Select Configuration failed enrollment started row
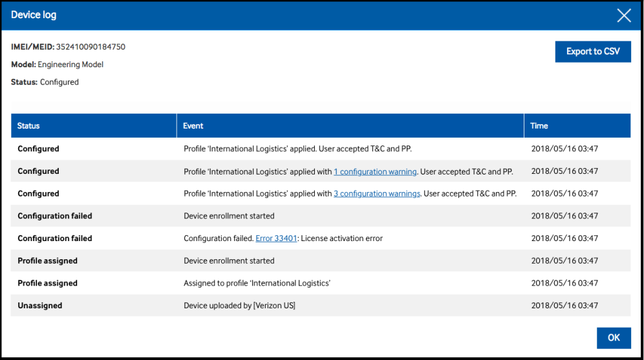Screen dimensions: 644x360 pos(321,216)
